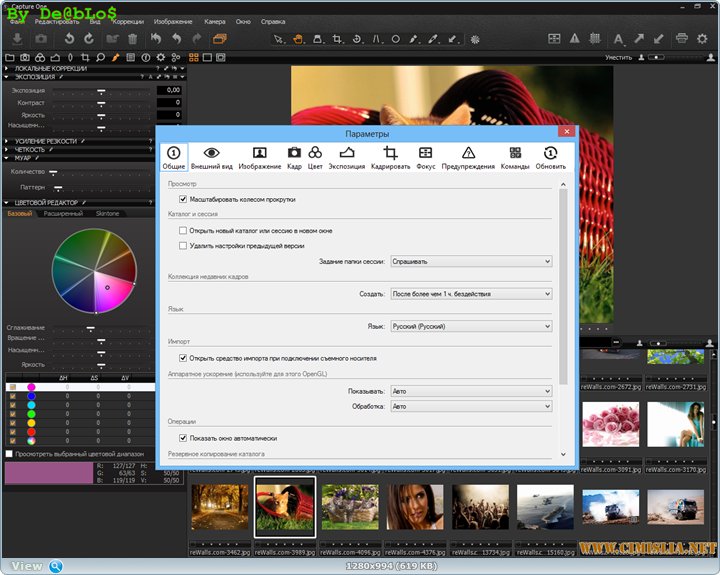Screen dimensions: 720x575
Task: Uncheck Масштабировать колесом прокрутки checkbox
Action: pos(183,199)
